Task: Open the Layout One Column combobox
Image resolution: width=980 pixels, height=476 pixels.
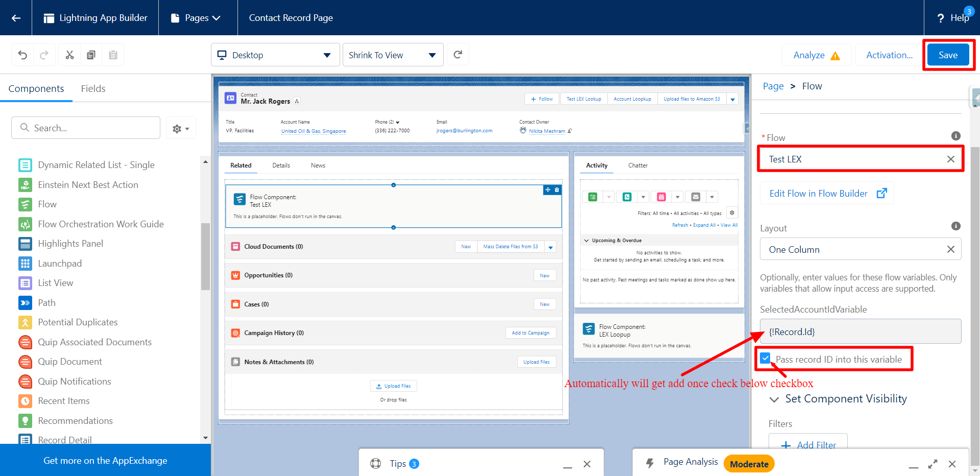Action: coord(861,249)
